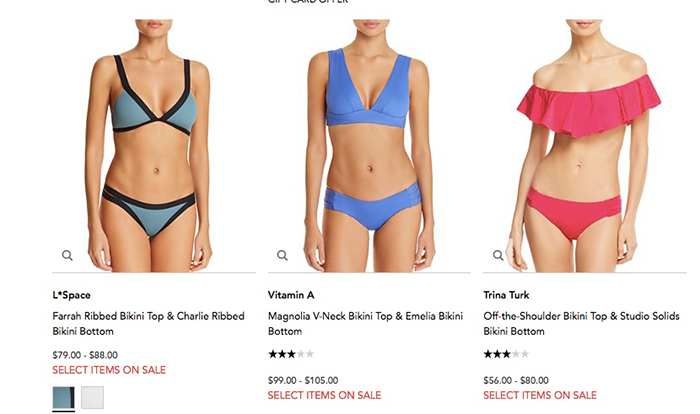700x414 pixels.
Task: Click SELECT ITEMS ON SALE under Vitamin A
Action: point(325,396)
